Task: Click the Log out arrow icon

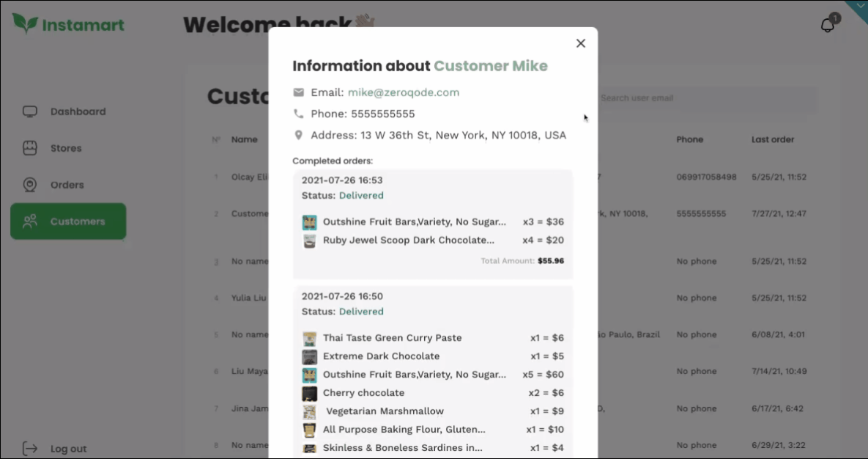Action: pos(30,449)
